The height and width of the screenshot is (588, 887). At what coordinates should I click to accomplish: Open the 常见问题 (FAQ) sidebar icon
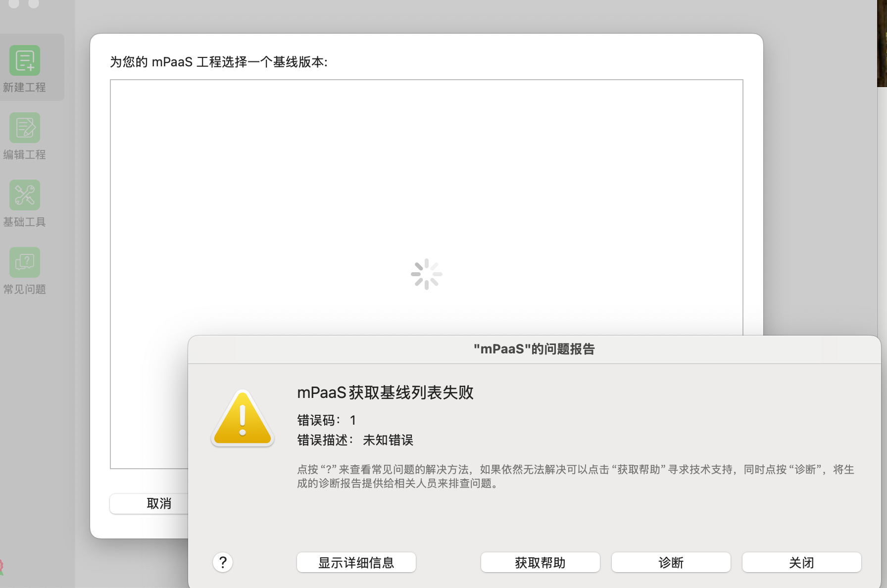25,262
